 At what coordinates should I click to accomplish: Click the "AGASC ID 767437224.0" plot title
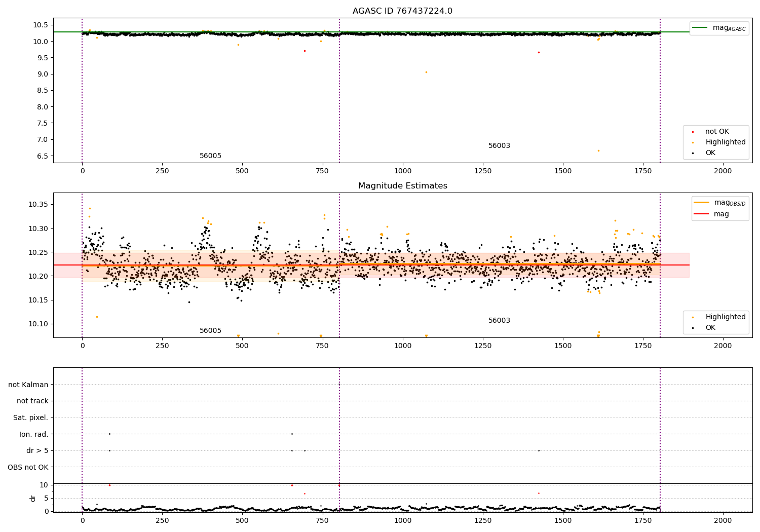(x=402, y=11)
